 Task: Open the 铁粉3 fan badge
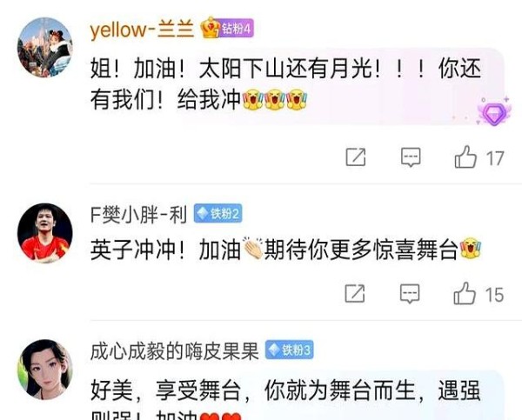pyautogui.click(x=290, y=350)
